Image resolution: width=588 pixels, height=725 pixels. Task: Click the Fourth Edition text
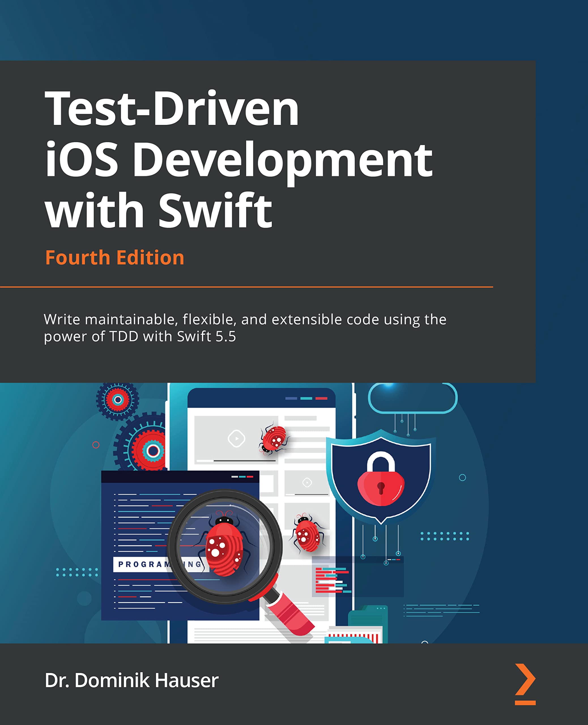click(x=115, y=258)
